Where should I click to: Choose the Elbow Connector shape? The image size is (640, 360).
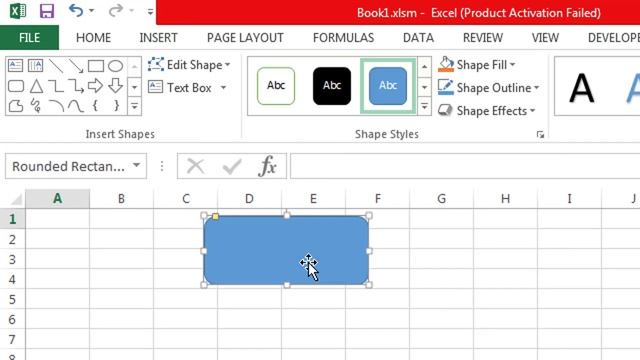pos(56,86)
